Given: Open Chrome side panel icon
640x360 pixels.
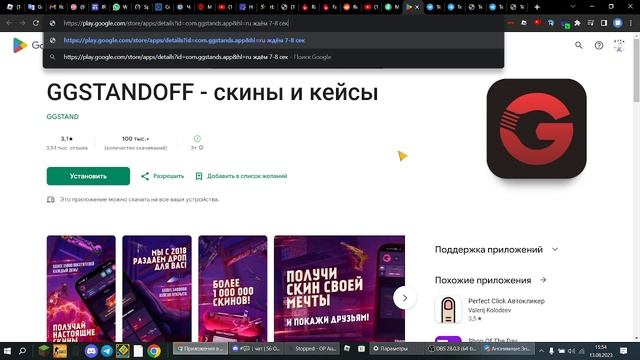Looking at the screenshot, I should pyautogui.click(x=604, y=23).
